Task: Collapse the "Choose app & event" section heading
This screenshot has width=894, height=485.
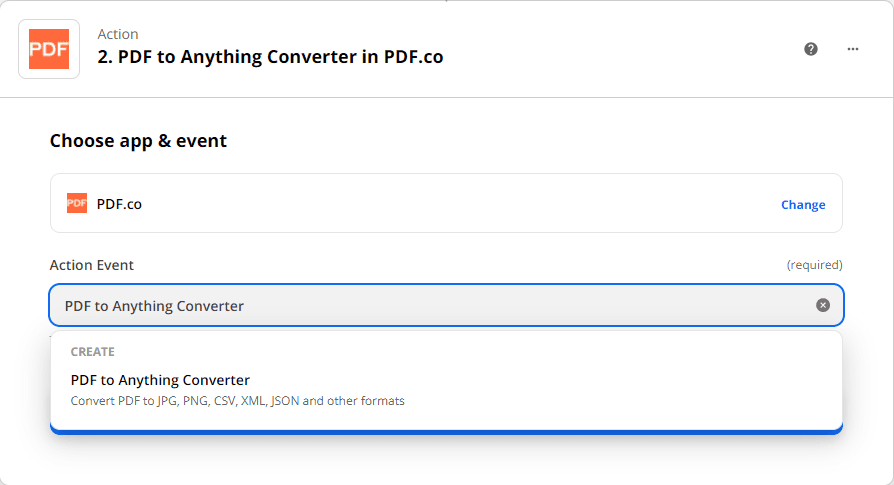Action: point(138,141)
